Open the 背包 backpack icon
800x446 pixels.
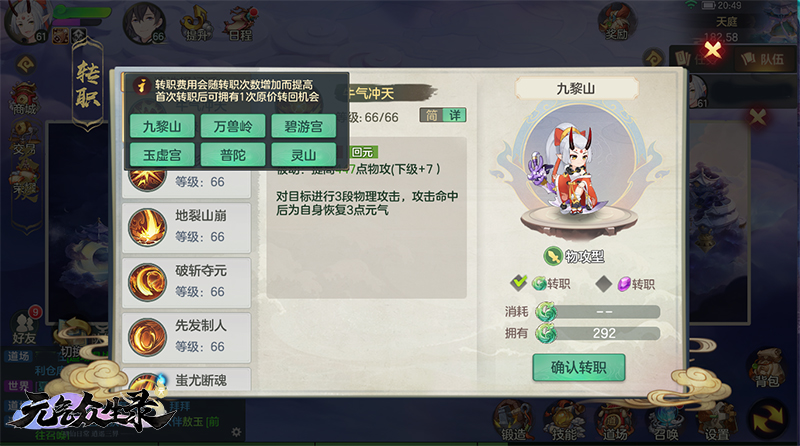pos(766,367)
